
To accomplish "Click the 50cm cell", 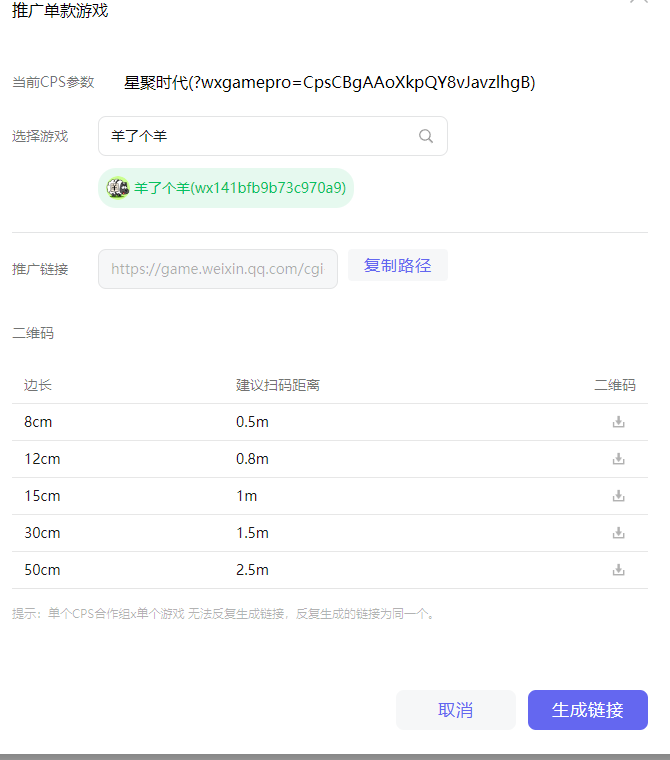I will tap(43, 570).
